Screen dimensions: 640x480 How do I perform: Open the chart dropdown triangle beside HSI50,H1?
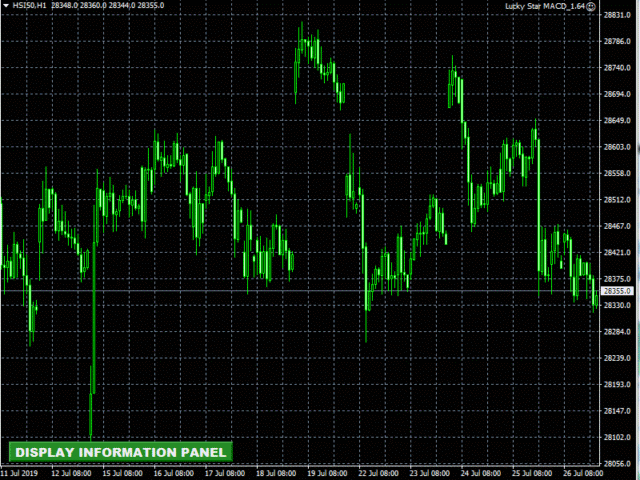(x=6, y=6)
